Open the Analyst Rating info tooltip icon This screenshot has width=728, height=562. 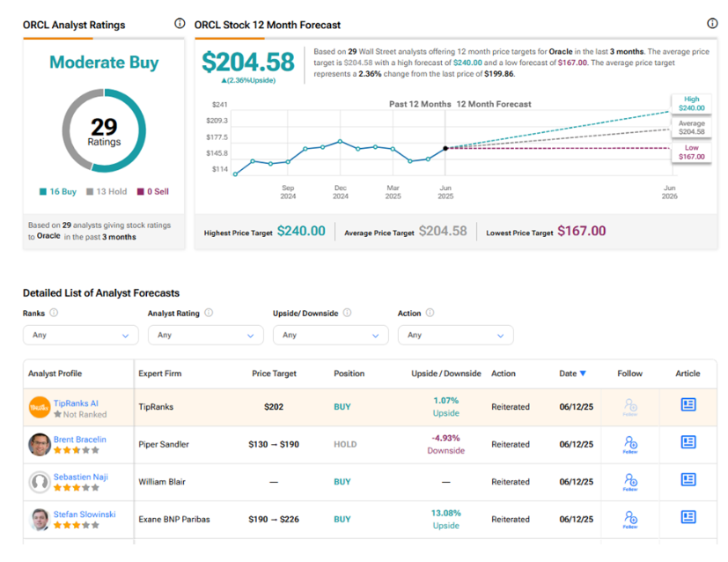(x=209, y=313)
